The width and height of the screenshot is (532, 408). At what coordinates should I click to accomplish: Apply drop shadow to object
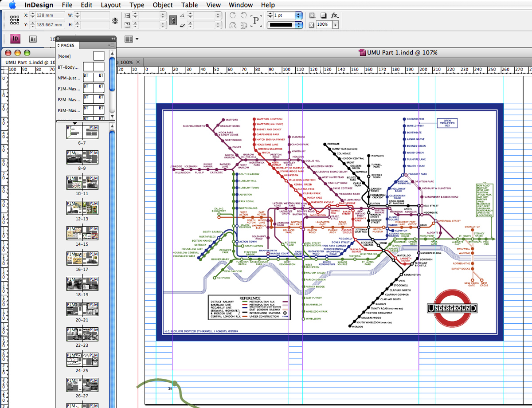tap(324, 16)
